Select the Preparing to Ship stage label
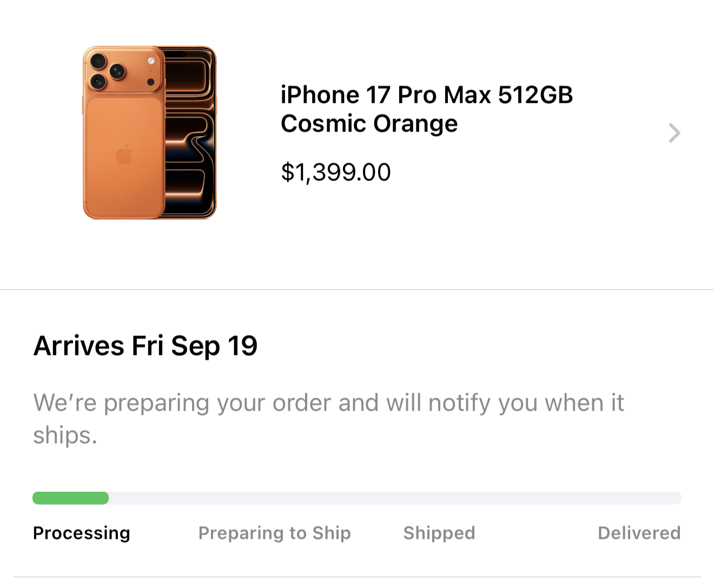Image resolution: width=714 pixels, height=588 pixels. (x=274, y=533)
